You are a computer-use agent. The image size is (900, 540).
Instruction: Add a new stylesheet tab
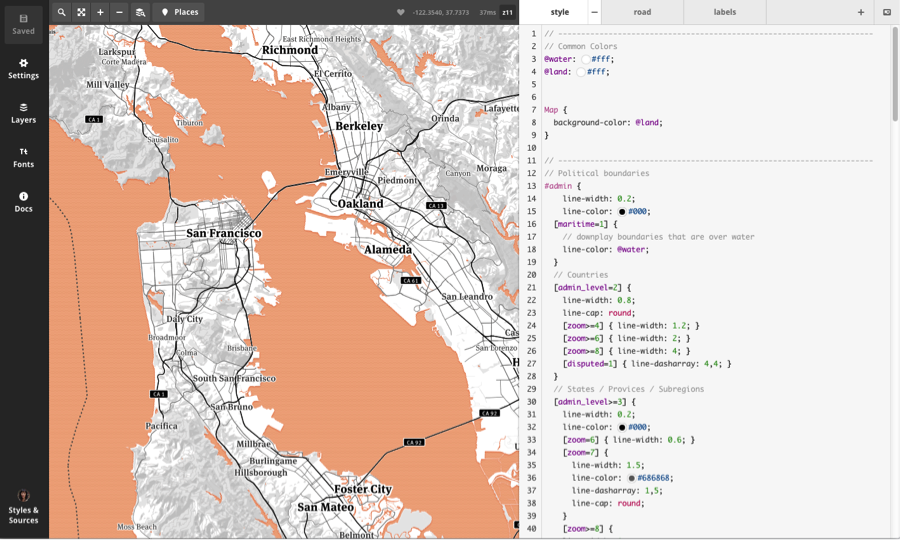click(x=860, y=12)
